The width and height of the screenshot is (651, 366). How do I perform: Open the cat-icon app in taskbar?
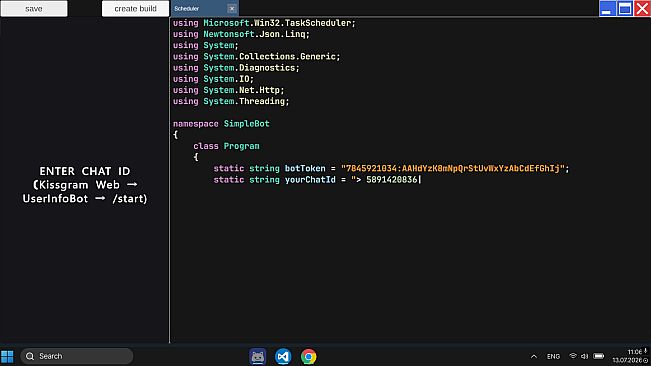click(x=257, y=356)
